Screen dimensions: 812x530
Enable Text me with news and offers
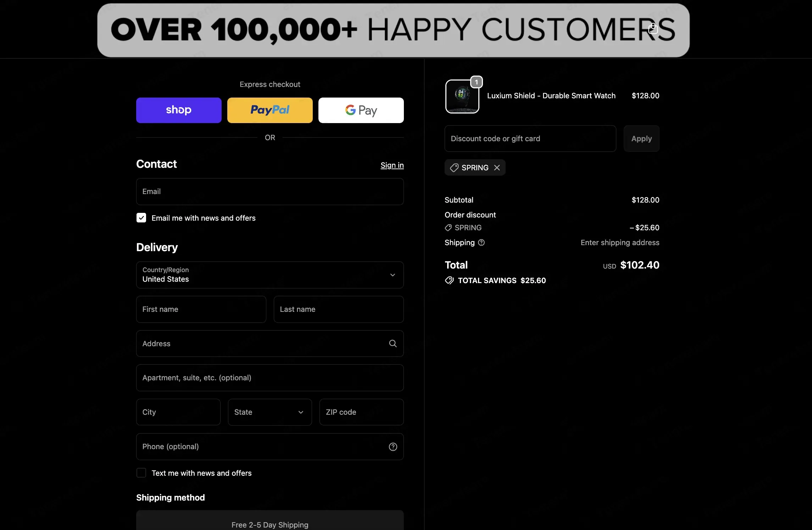[x=141, y=473]
